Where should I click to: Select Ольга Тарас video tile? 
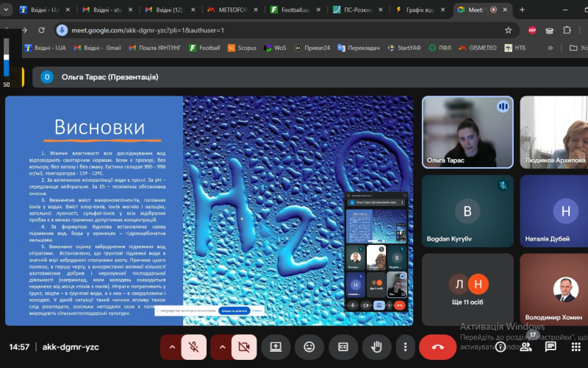point(467,132)
